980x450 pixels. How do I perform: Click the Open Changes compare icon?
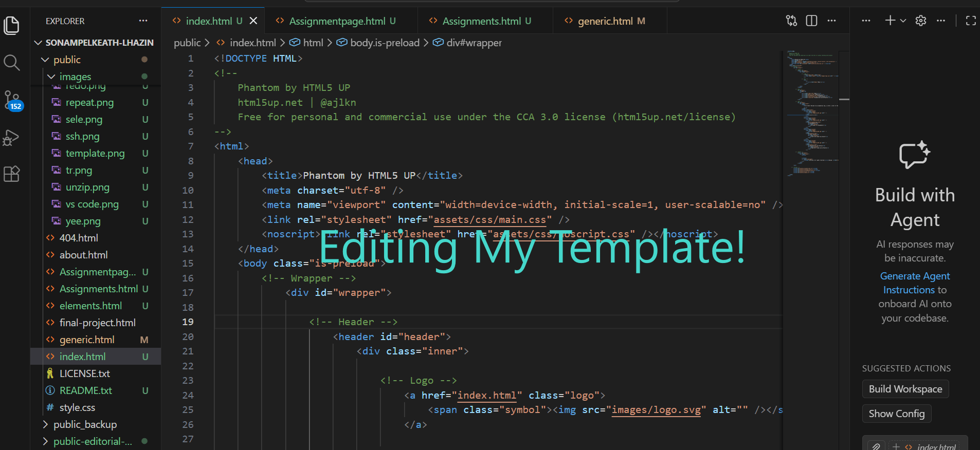pyautogui.click(x=791, y=21)
